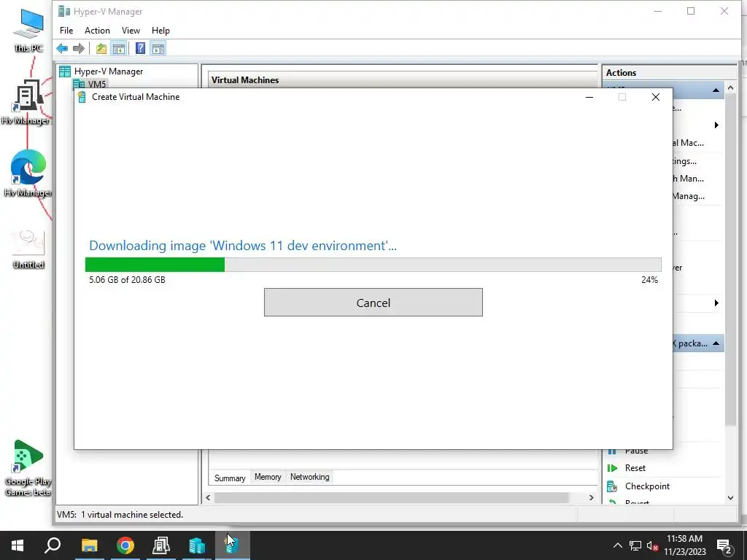Close the Create Virtual Machine dialog
747x560 pixels.
click(x=656, y=97)
